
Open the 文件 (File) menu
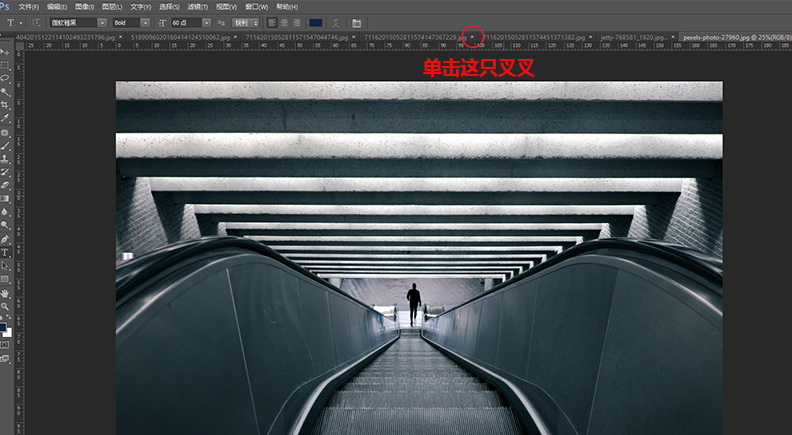coord(28,6)
